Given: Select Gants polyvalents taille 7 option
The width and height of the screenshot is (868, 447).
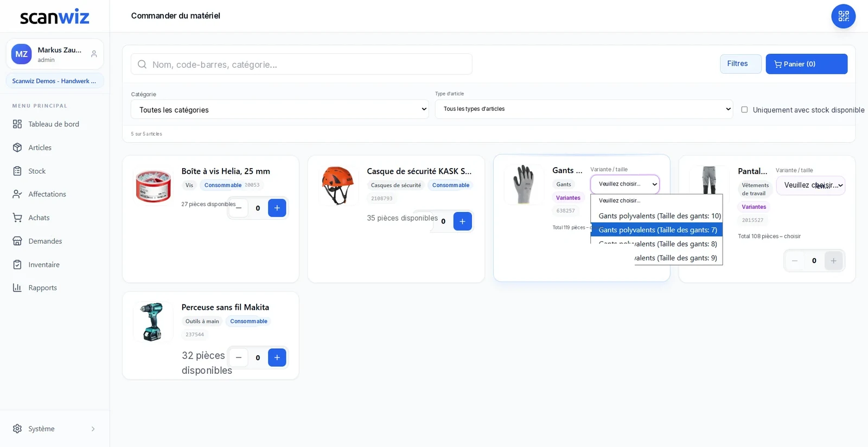Looking at the screenshot, I should [656, 230].
